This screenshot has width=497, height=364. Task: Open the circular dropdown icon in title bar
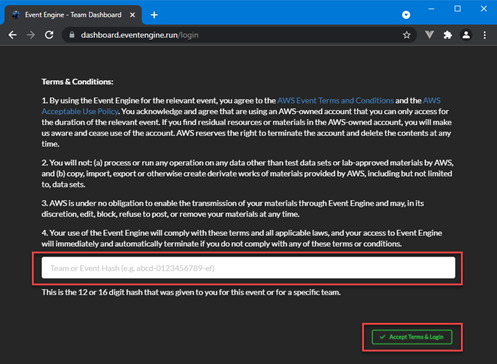tap(406, 15)
